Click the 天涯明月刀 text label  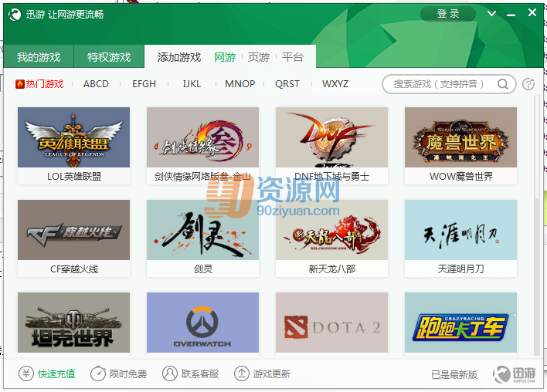[460, 269]
